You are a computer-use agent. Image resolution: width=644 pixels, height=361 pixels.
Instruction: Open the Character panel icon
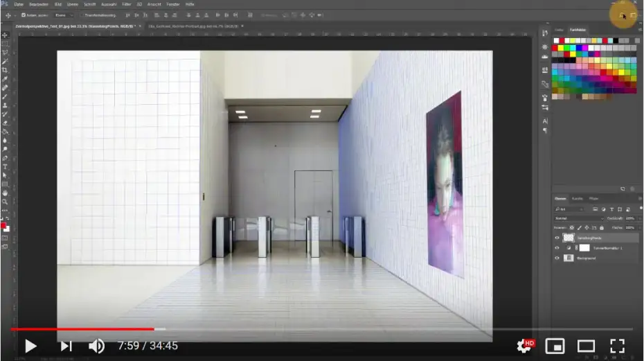pos(544,121)
